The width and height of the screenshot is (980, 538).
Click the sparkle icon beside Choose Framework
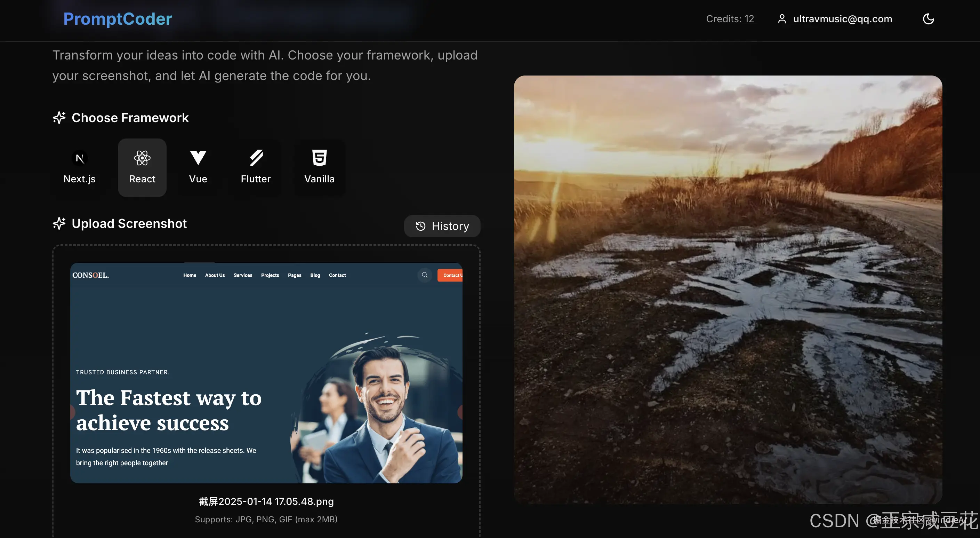click(59, 118)
